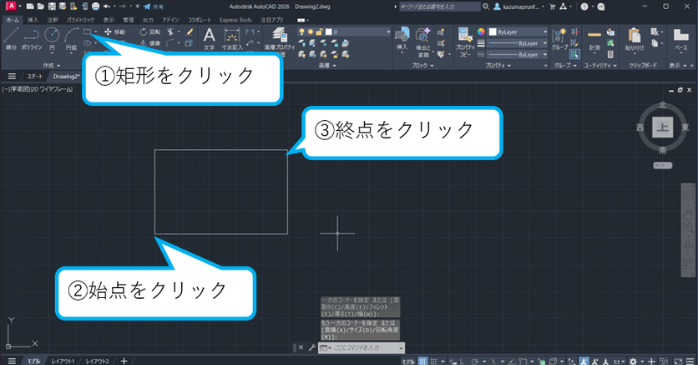Open the Layer Properties (画層プロパティ) manager

point(280,38)
